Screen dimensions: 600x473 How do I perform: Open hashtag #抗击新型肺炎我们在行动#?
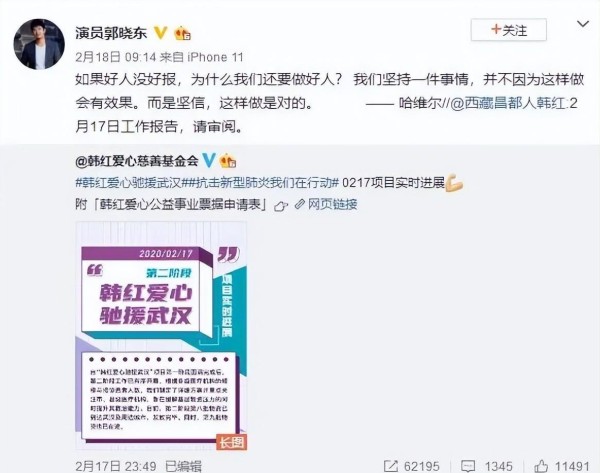tap(260, 183)
